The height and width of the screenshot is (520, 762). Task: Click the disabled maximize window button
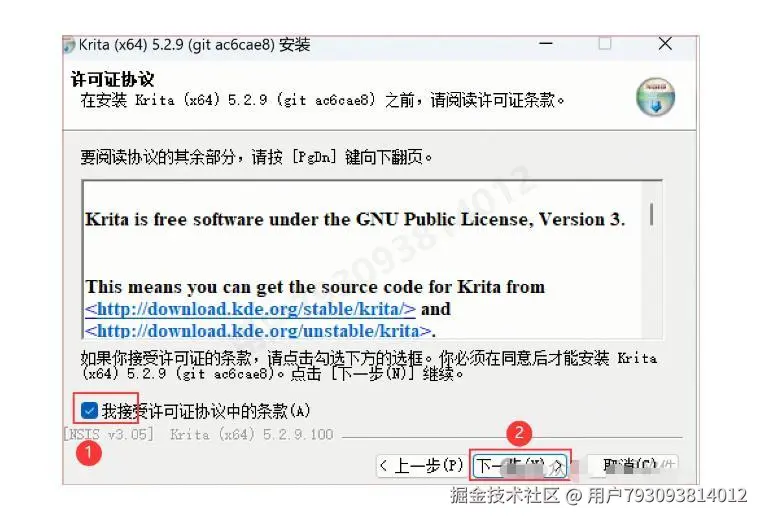pos(605,44)
